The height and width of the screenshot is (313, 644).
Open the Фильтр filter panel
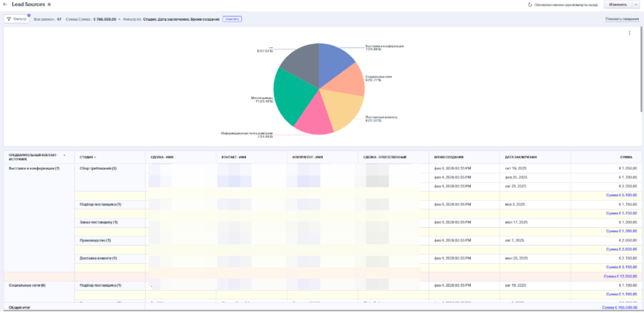[17, 19]
